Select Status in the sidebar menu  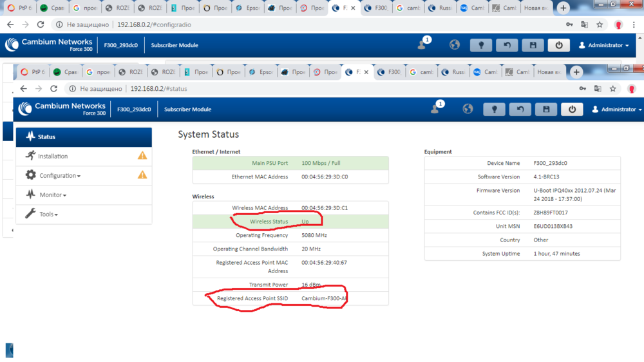pos(46,137)
